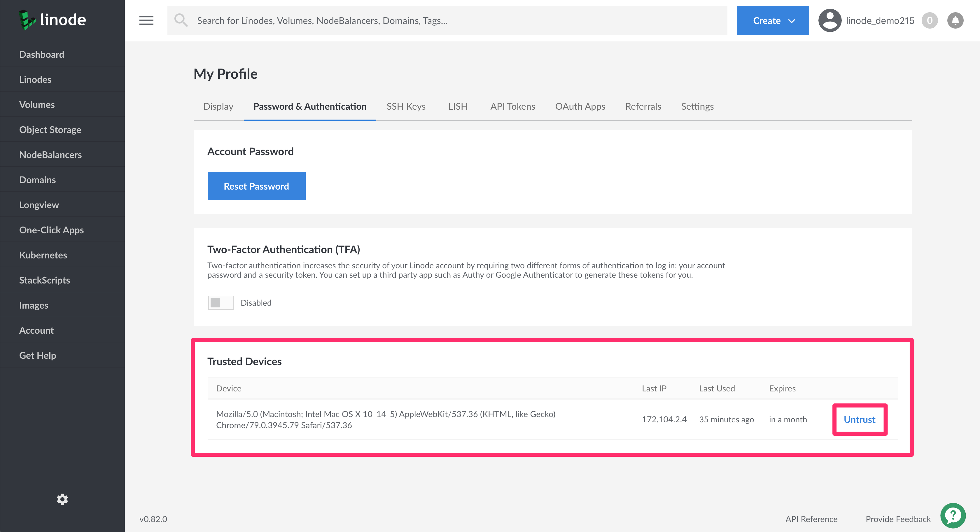Navigate to API Tokens tab
980x532 pixels.
point(512,106)
